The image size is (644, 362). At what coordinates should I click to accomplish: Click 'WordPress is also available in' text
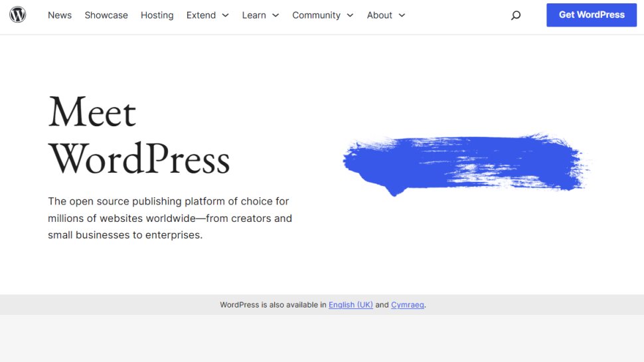pyautogui.click(x=273, y=304)
